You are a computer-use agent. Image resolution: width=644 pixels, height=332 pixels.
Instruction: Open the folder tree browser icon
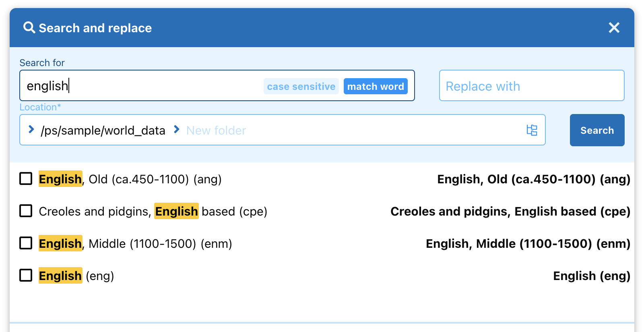(532, 130)
